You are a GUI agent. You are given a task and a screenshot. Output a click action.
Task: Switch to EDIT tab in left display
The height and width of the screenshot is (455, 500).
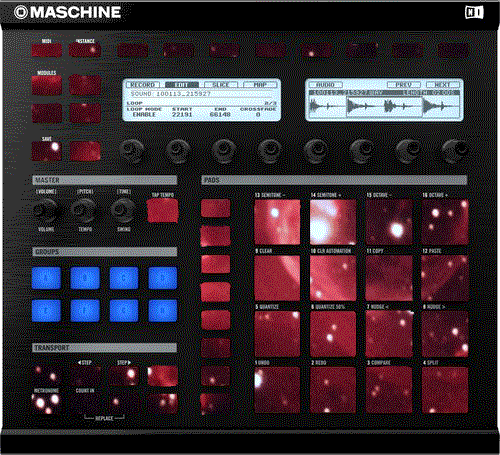tap(182, 85)
